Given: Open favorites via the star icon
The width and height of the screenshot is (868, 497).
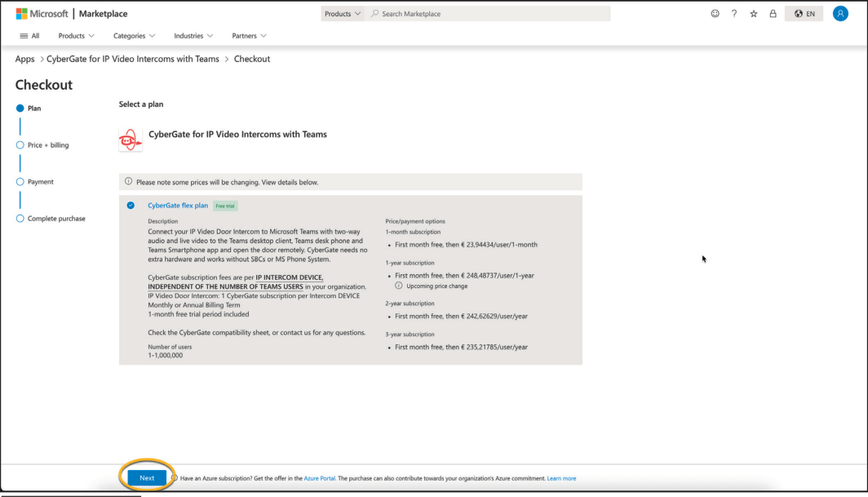Looking at the screenshot, I should [x=754, y=14].
